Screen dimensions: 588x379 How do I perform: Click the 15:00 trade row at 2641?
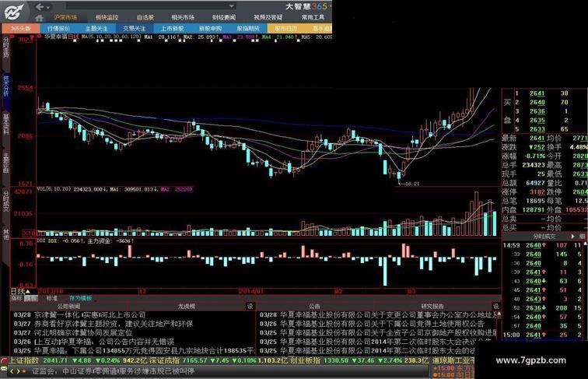(543, 335)
